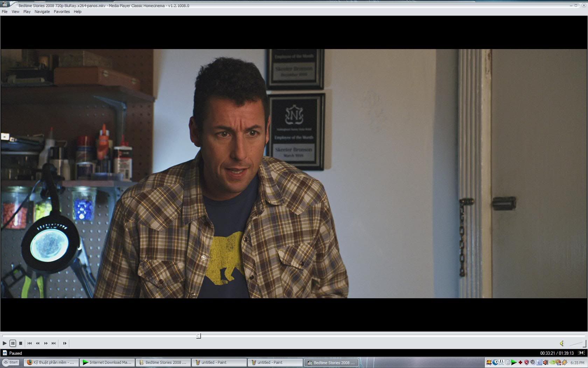The height and width of the screenshot is (368, 588).
Task: Click the first orange tray icon
Action: point(489,362)
